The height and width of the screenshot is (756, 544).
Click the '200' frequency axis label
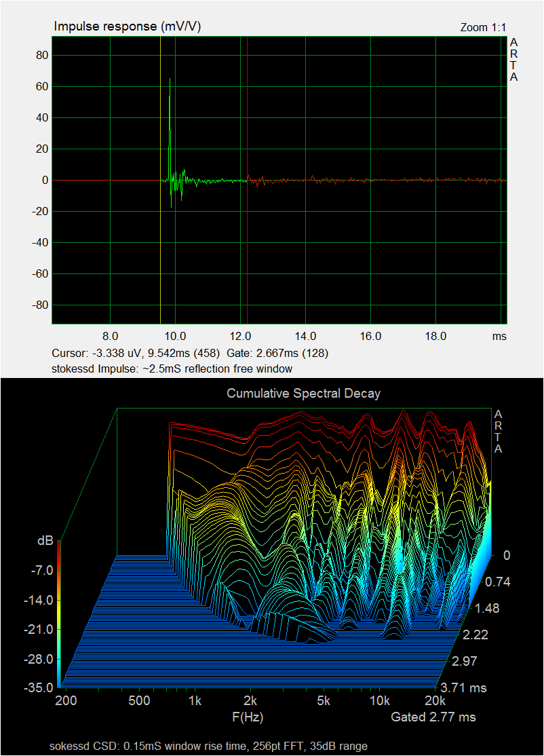pyautogui.click(x=66, y=700)
